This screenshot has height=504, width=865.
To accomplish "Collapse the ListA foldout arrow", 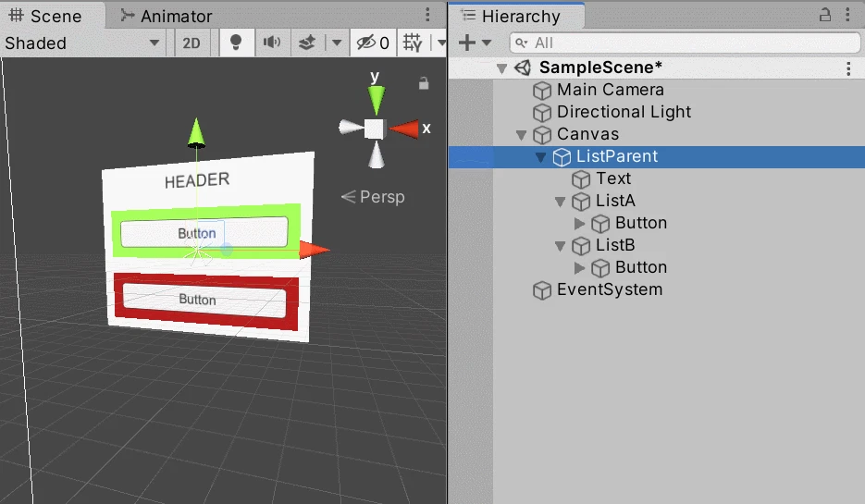I will pyautogui.click(x=560, y=202).
